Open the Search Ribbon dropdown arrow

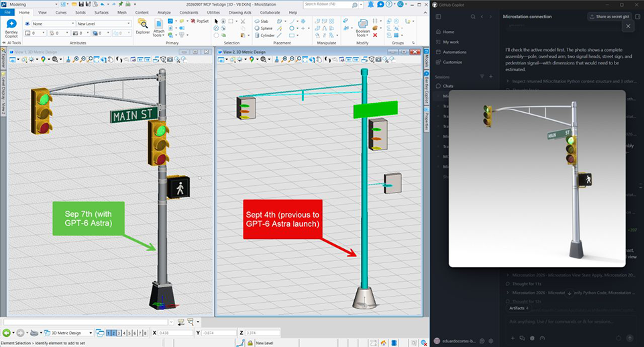360,5
